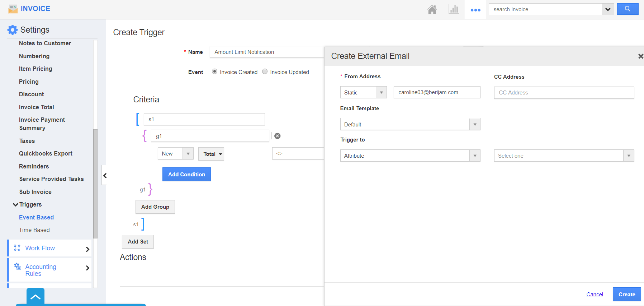Screen dimensions: 644x306
Task: Click the CC Address input field
Action: 564,93
